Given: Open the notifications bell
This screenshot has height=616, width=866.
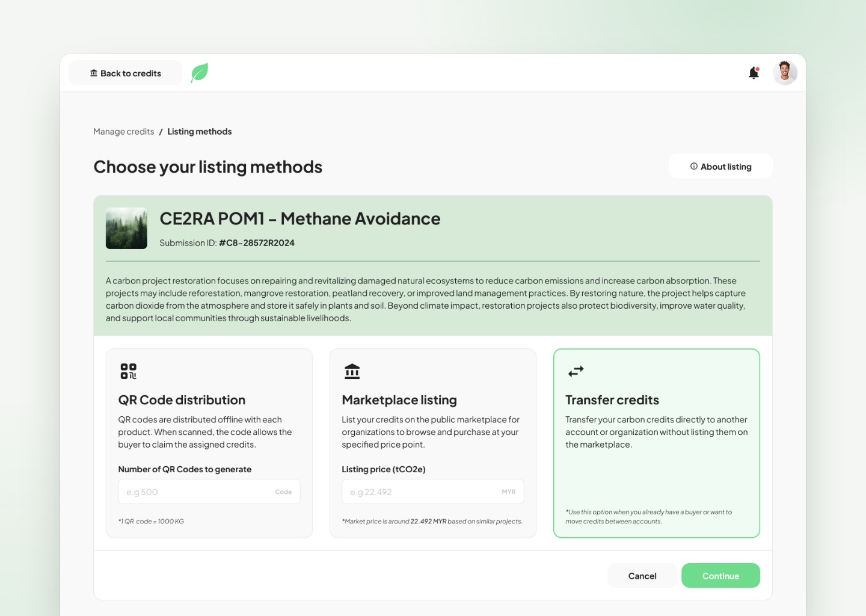Looking at the screenshot, I should pyautogui.click(x=754, y=73).
